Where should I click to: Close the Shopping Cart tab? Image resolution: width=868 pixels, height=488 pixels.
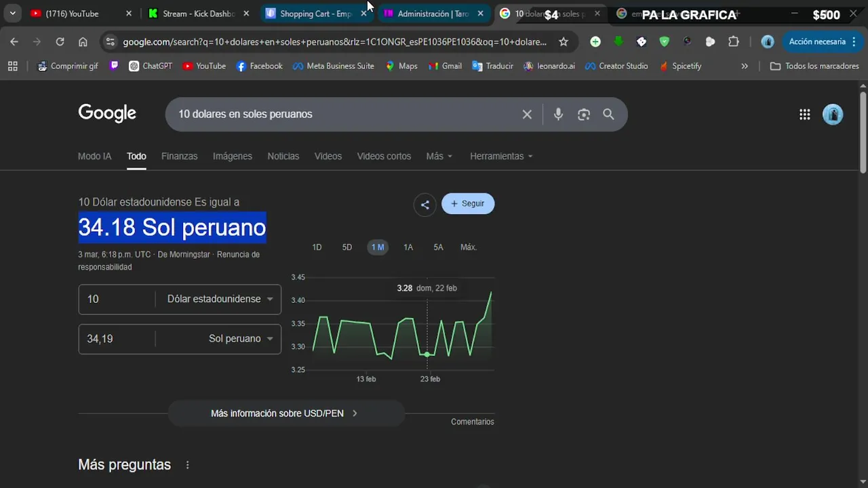(363, 14)
